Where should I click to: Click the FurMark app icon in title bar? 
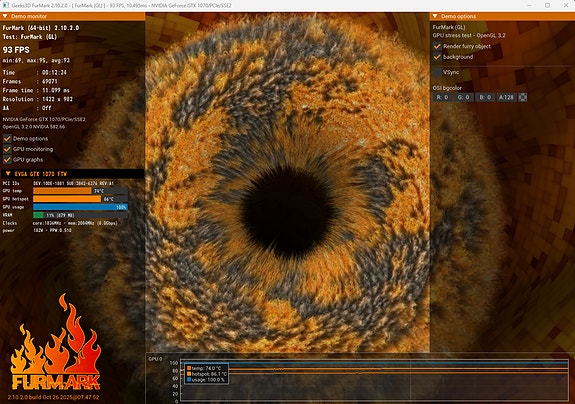(x=6, y=5)
